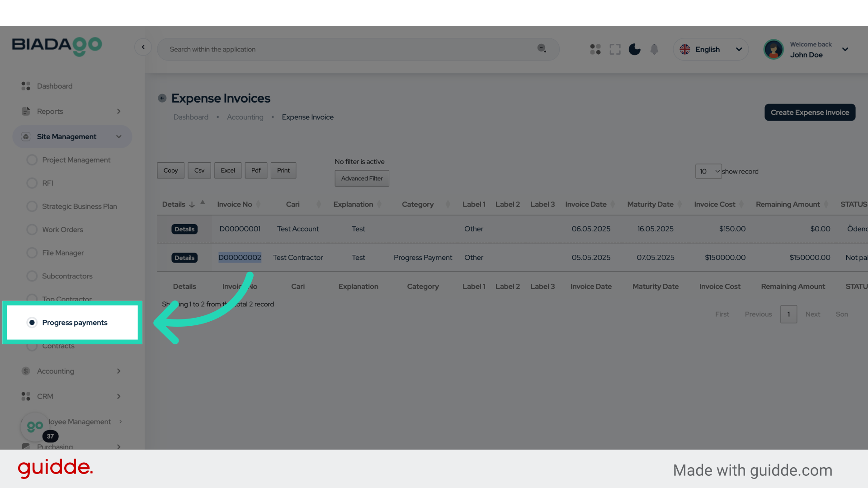This screenshot has height=488, width=868.
Task: Open the dark mode moon icon
Action: point(634,49)
